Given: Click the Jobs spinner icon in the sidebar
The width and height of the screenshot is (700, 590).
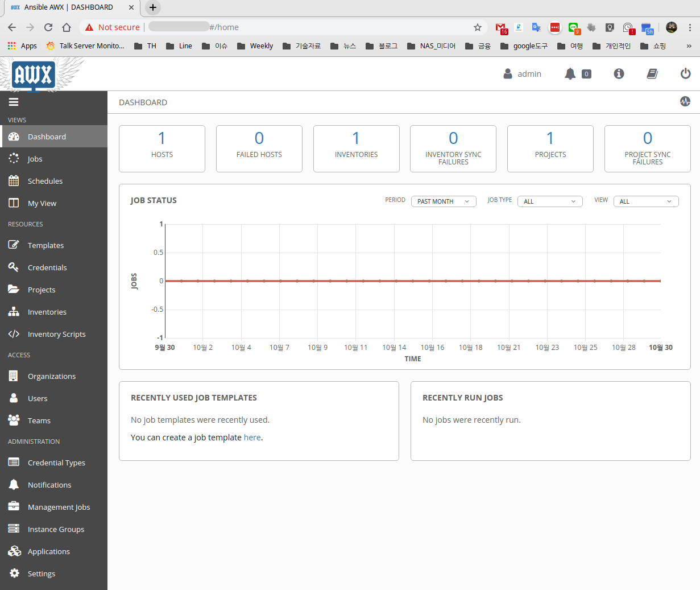Looking at the screenshot, I should click(x=14, y=159).
